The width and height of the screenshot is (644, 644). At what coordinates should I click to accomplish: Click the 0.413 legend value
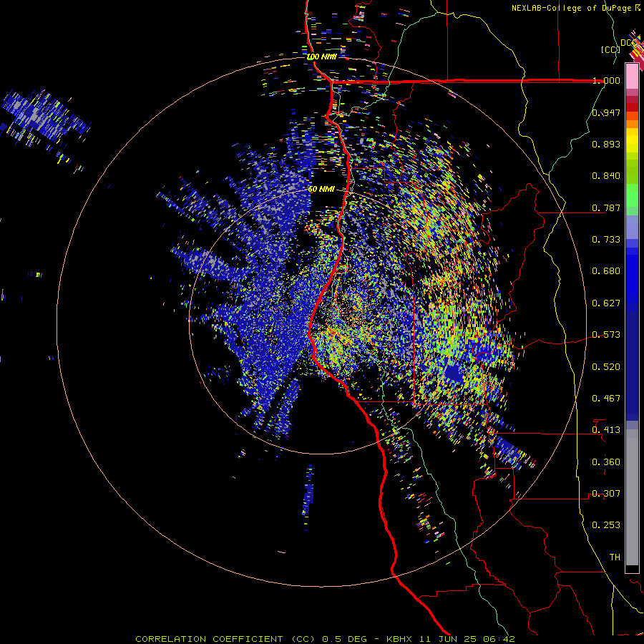point(606,430)
